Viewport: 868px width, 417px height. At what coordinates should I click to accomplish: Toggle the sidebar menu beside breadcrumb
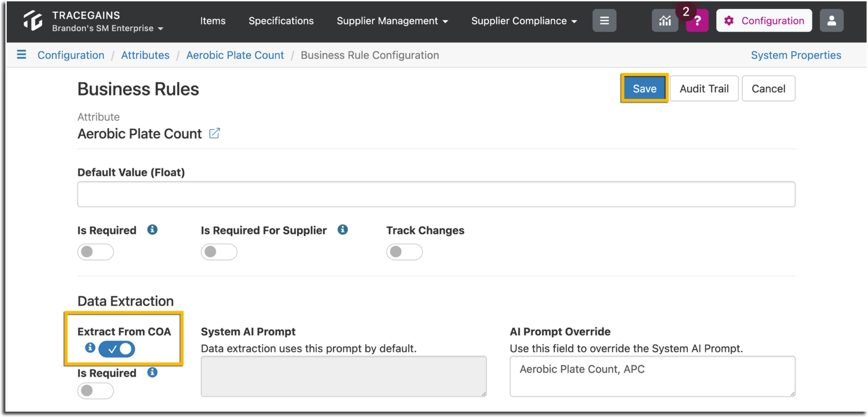pos(21,55)
